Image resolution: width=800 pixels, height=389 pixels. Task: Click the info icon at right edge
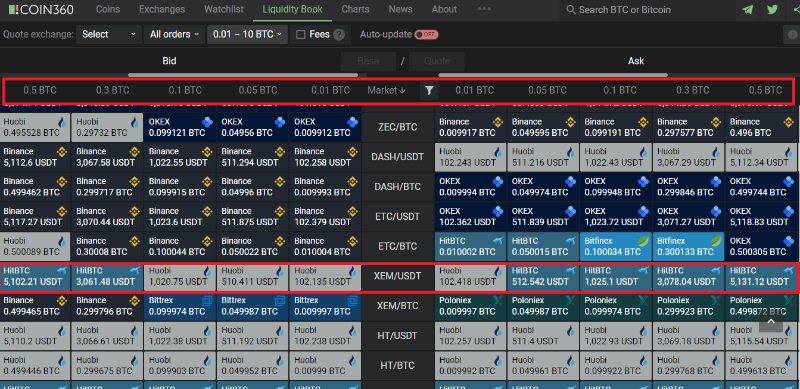(791, 35)
